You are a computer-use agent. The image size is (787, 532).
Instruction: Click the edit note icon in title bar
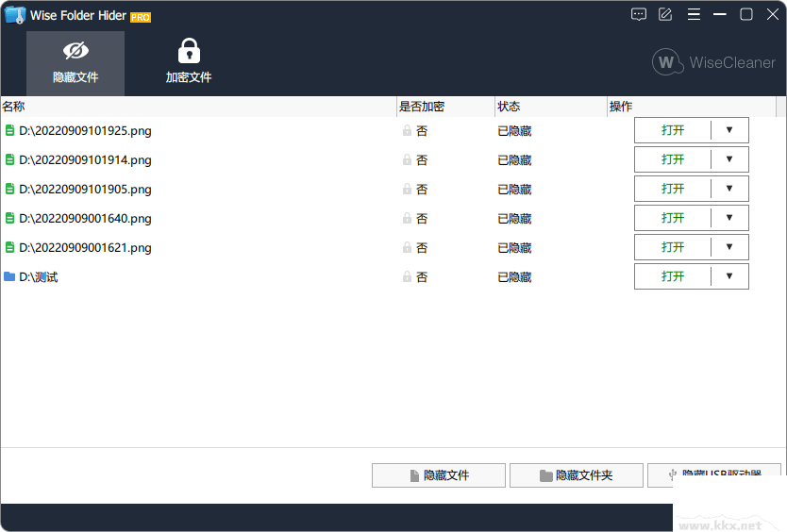(665, 14)
